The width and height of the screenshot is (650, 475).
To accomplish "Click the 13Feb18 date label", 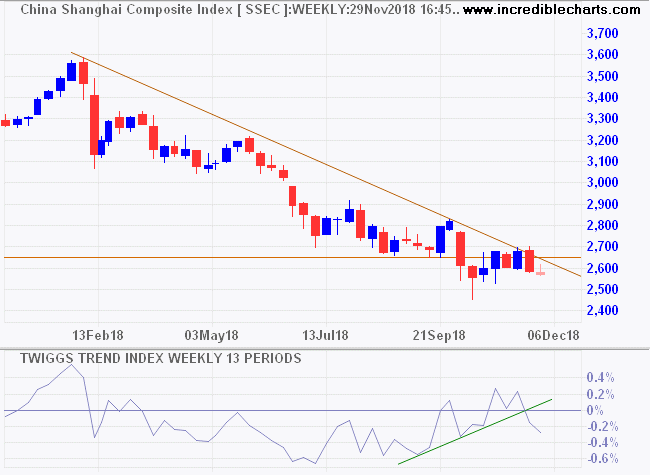I will click(x=98, y=335).
